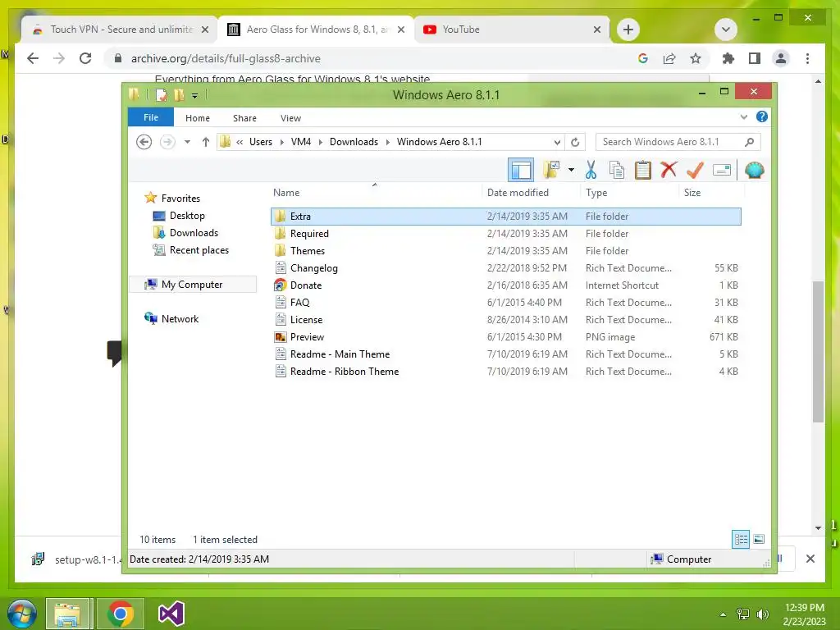Switch to the Touch VPN Chrome tab

120,30
